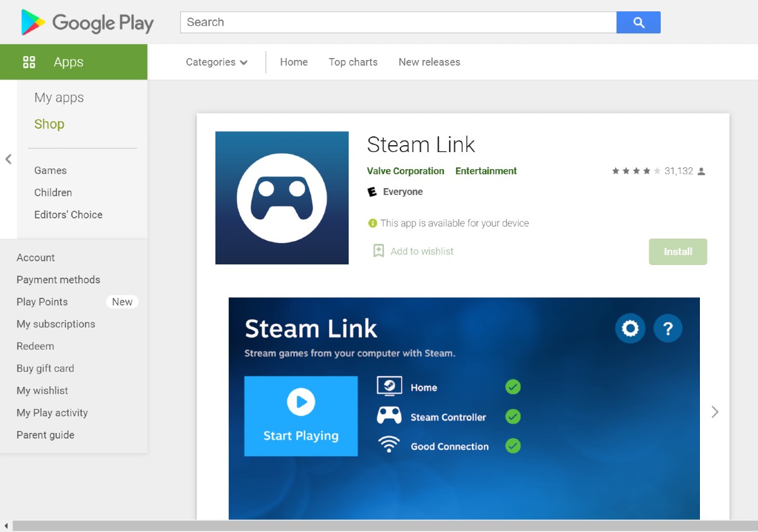
Task: Click the settings gear in screenshot
Action: click(630, 328)
